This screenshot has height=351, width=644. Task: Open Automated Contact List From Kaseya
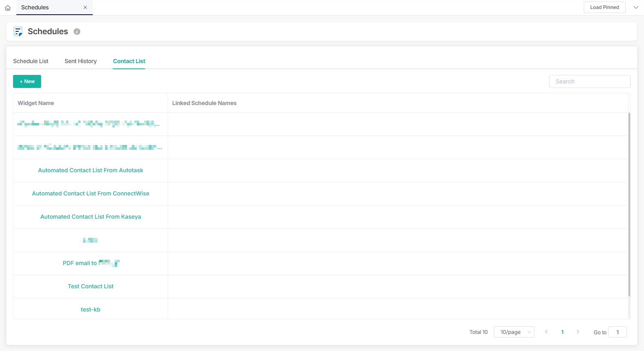coord(90,217)
